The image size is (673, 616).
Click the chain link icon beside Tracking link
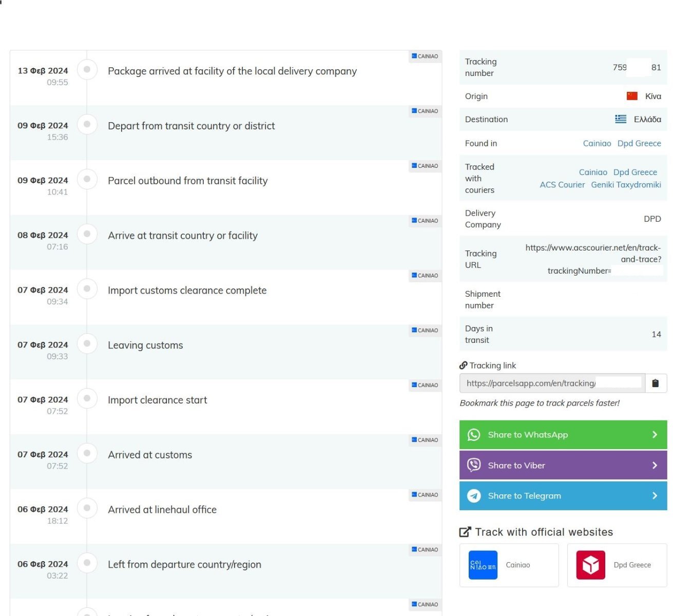pyautogui.click(x=463, y=365)
